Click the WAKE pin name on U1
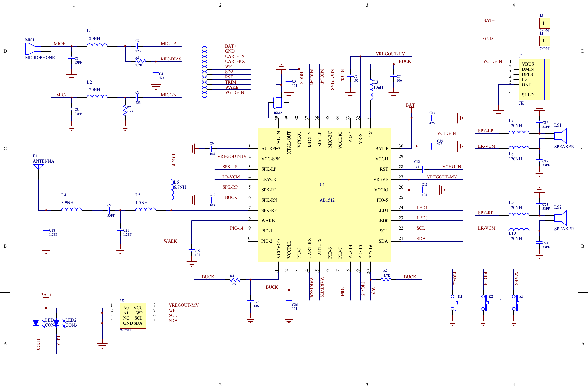This screenshot has width=588, height=390. pos(268,221)
